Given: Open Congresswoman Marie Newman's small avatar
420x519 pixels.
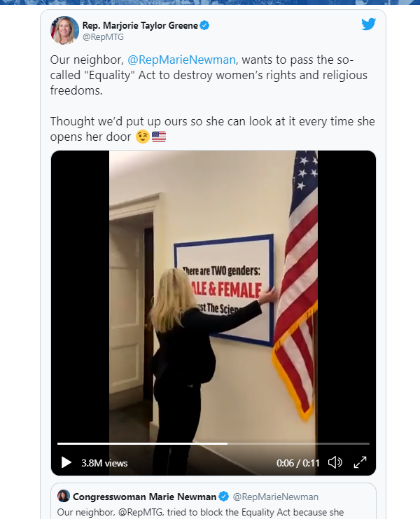Looking at the screenshot, I should click(x=64, y=496).
